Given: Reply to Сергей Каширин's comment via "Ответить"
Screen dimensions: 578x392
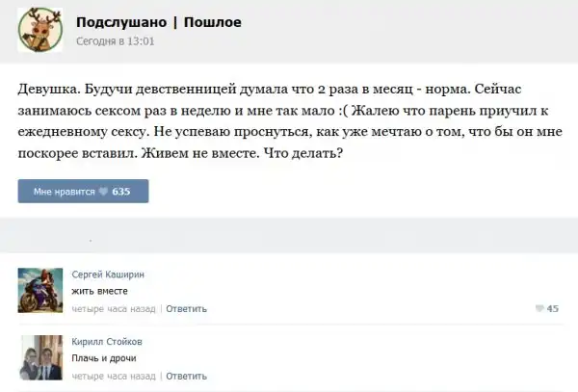Looking at the screenshot, I should pyautogui.click(x=186, y=308).
